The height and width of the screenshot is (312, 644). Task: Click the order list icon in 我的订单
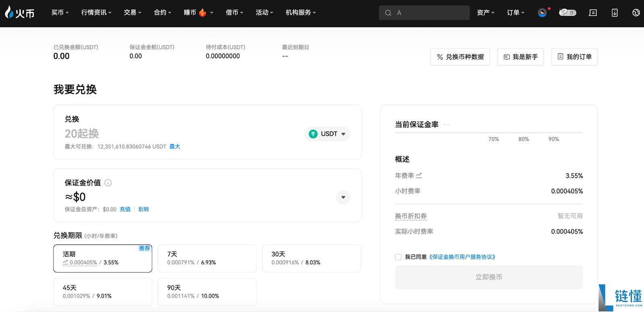pos(560,57)
